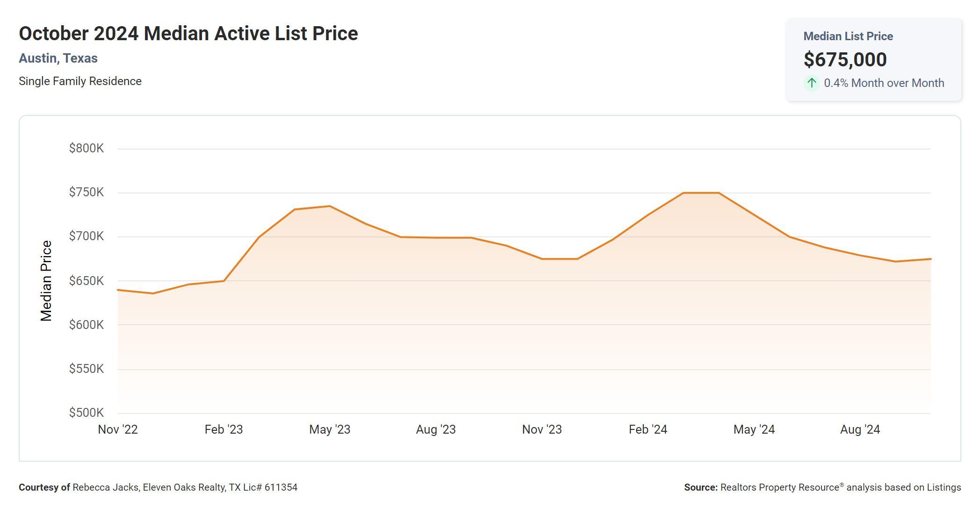The image size is (980, 514).
Task: Click the October 2024 Median Active List Price title
Action: (188, 34)
